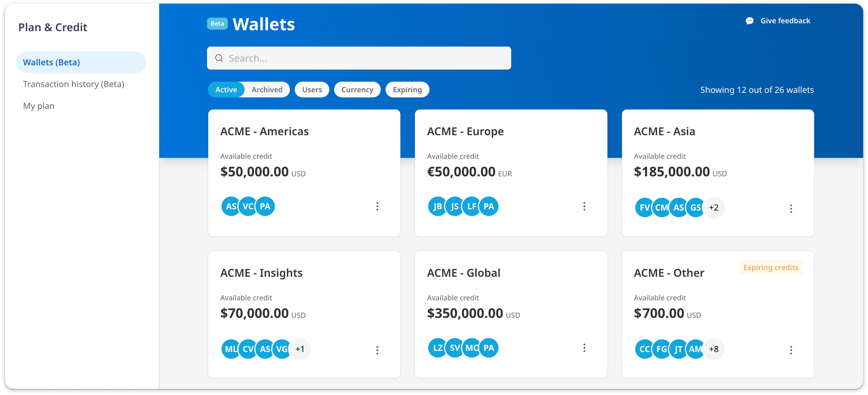Open My plan in the sidebar
Image resolution: width=868 pixels, height=395 pixels.
click(39, 106)
